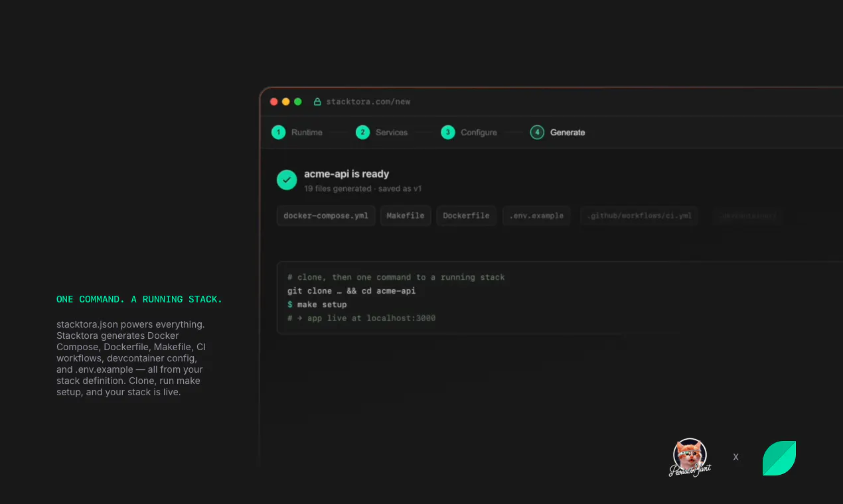The width and height of the screenshot is (843, 504).
Task: Go to step 3 Configure
Action: [469, 132]
